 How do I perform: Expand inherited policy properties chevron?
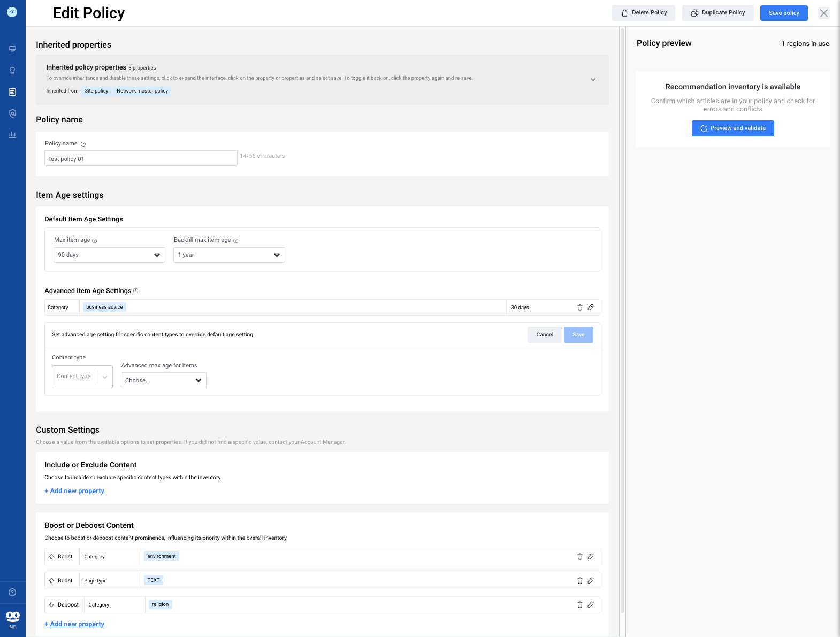tap(593, 79)
